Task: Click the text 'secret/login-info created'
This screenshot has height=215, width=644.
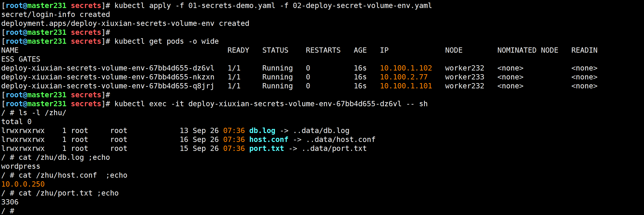Action: [55, 14]
